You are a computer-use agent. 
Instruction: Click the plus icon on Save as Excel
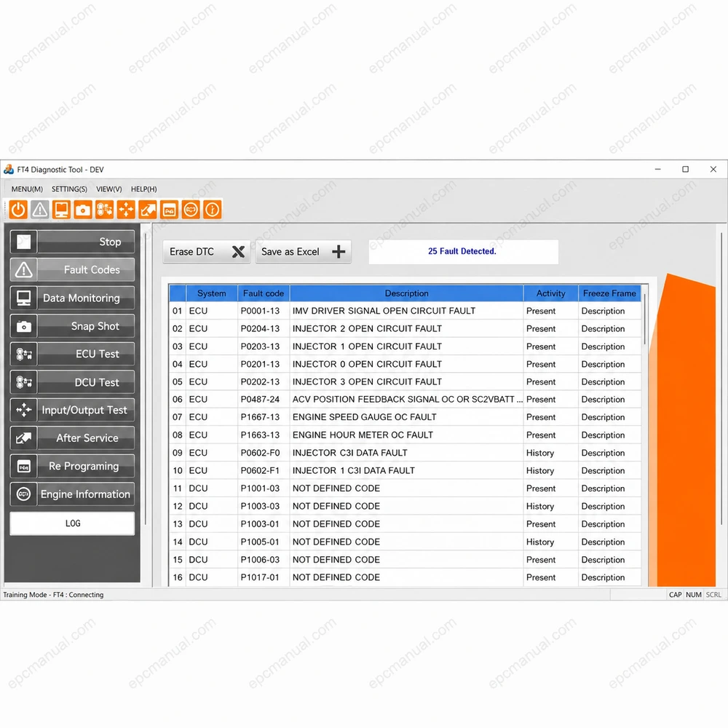point(339,252)
